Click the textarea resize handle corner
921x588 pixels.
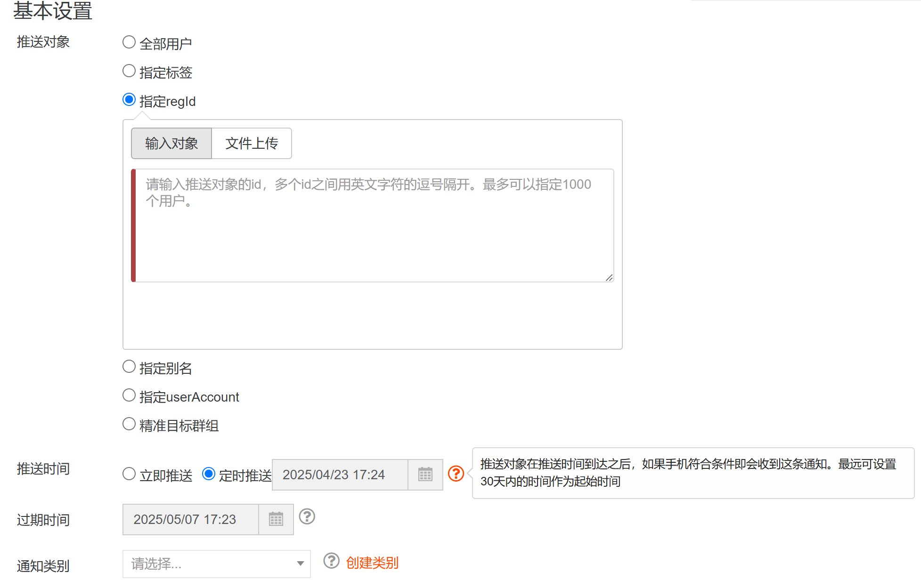click(x=609, y=278)
